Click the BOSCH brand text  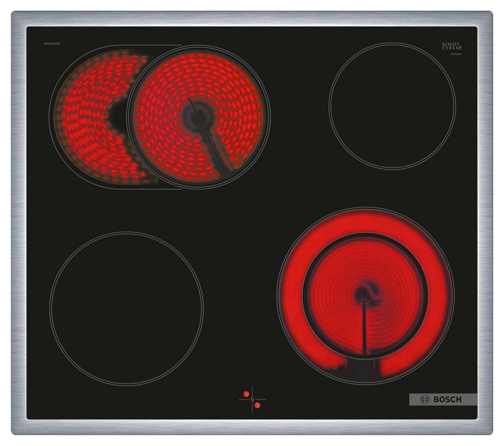click(x=447, y=399)
